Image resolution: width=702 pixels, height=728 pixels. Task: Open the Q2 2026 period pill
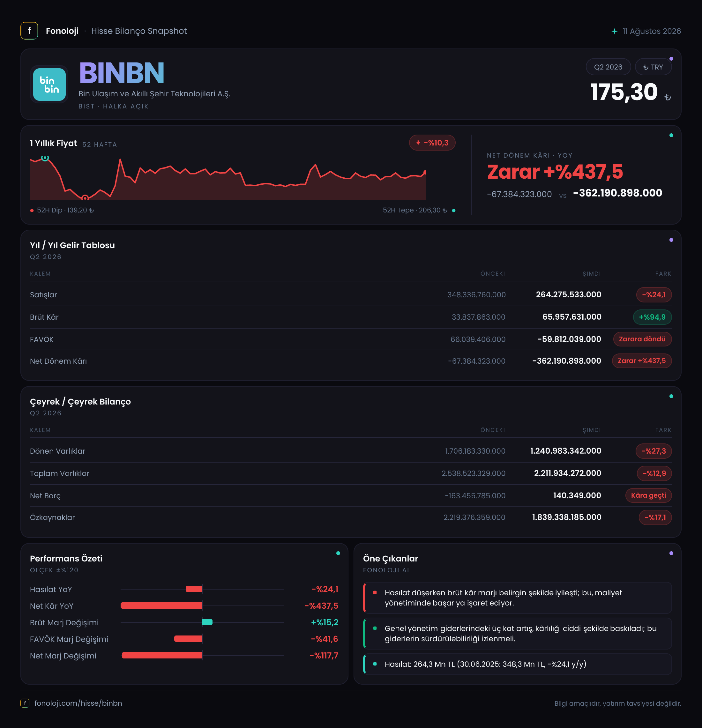[608, 67]
